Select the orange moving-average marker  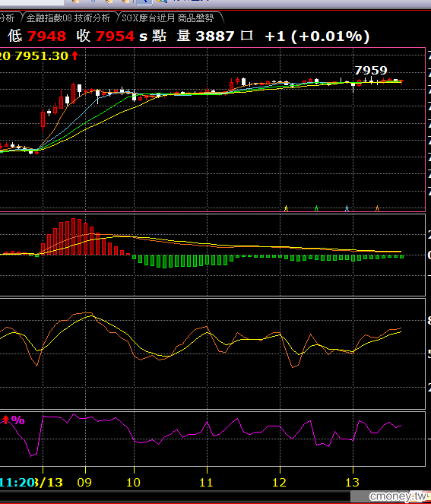coord(377,208)
